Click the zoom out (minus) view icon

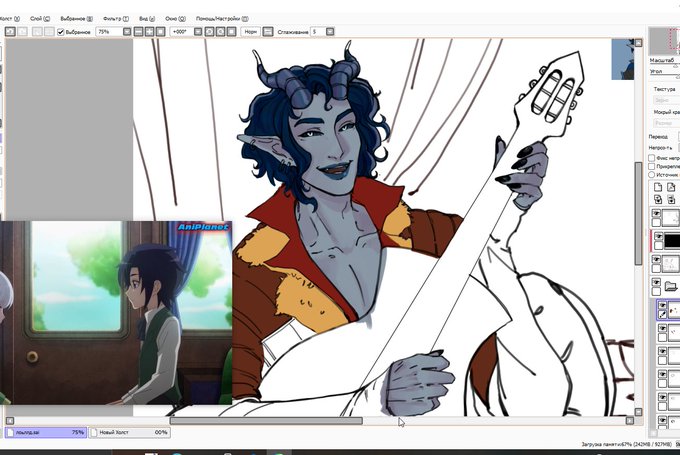(x=138, y=32)
